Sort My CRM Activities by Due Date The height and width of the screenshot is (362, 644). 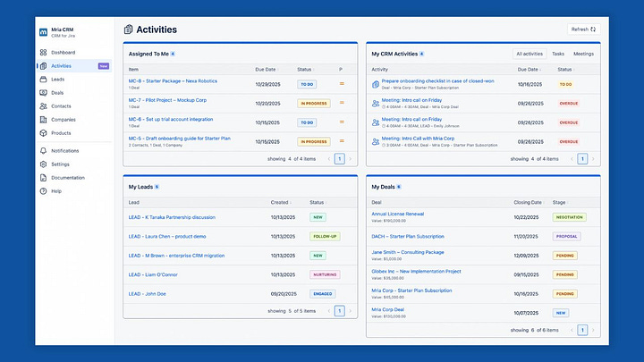(x=529, y=70)
